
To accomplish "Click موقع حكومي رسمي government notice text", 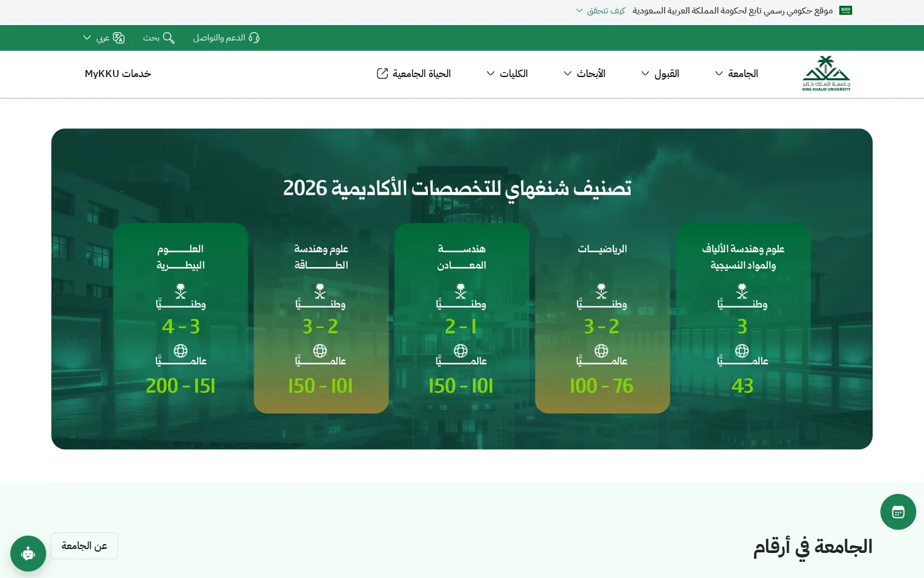I will pos(733,10).
